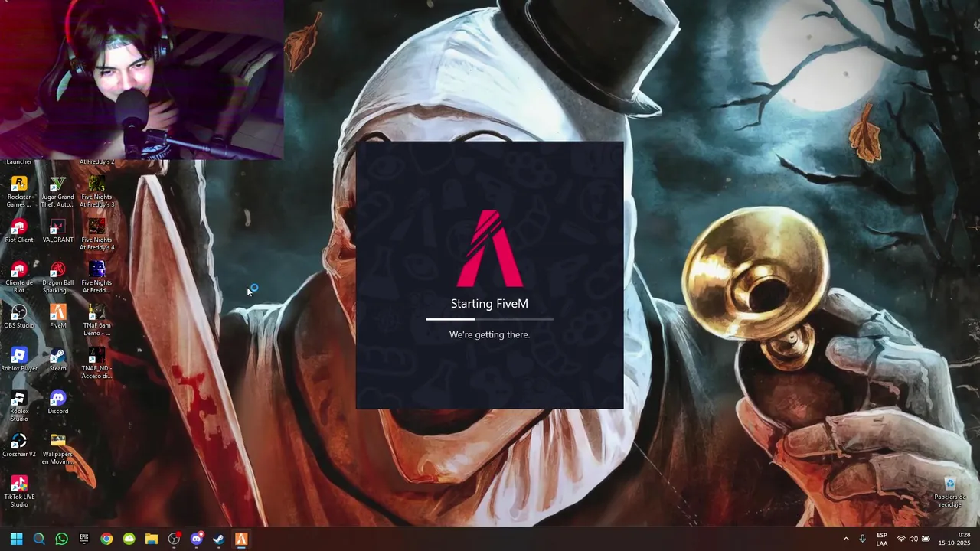Click the microphone tray icon
This screenshot has width=980, height=551.
[x=863, y=539]
